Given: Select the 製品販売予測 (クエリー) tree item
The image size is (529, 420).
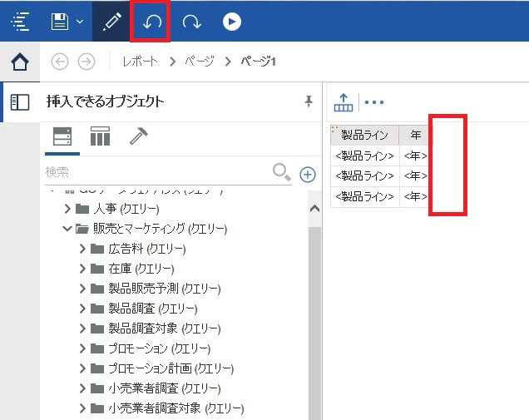Looking at the screenshot, I should tap(165, 289).
